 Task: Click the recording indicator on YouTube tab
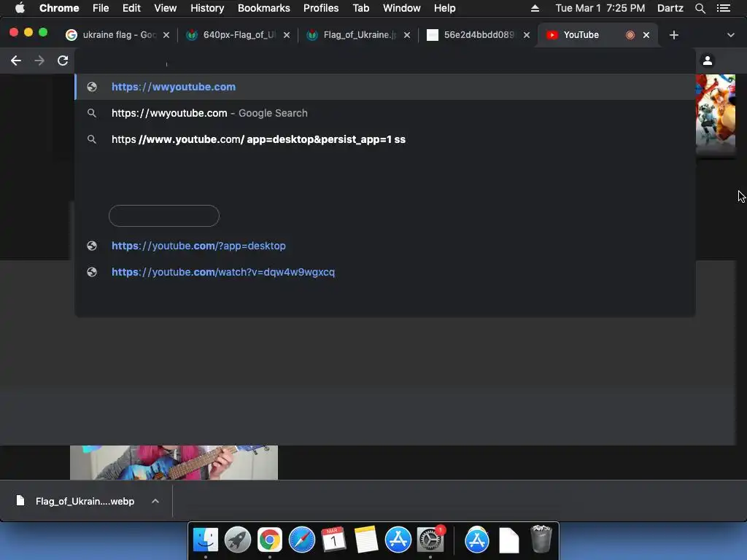point(630,35)
